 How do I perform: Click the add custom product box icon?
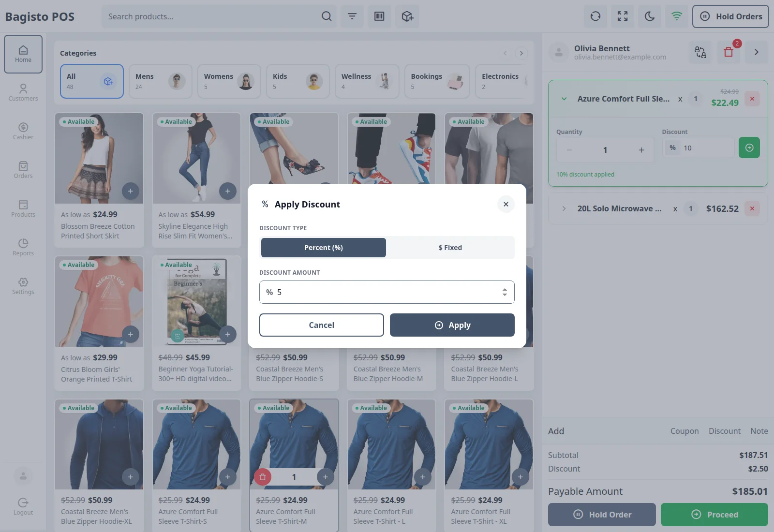[407, 16]
